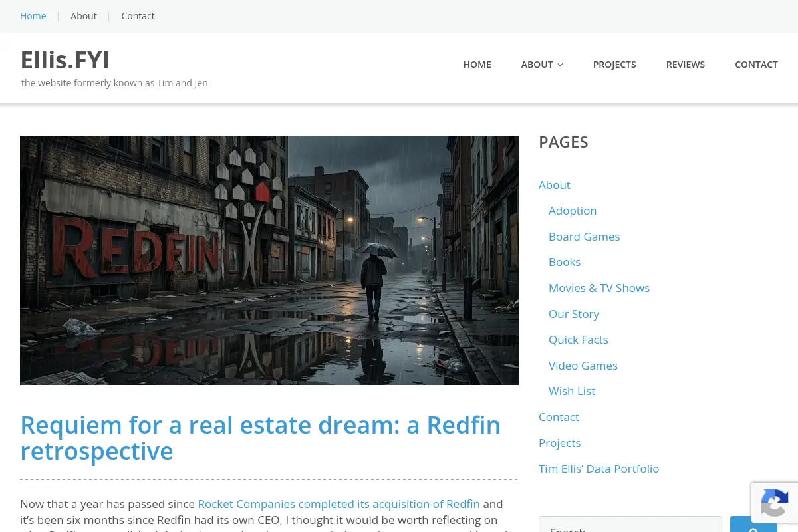Viewport: 798px width, 532px height.
Task: Click the top bar Contact link
Action: [x=138, y=16]
